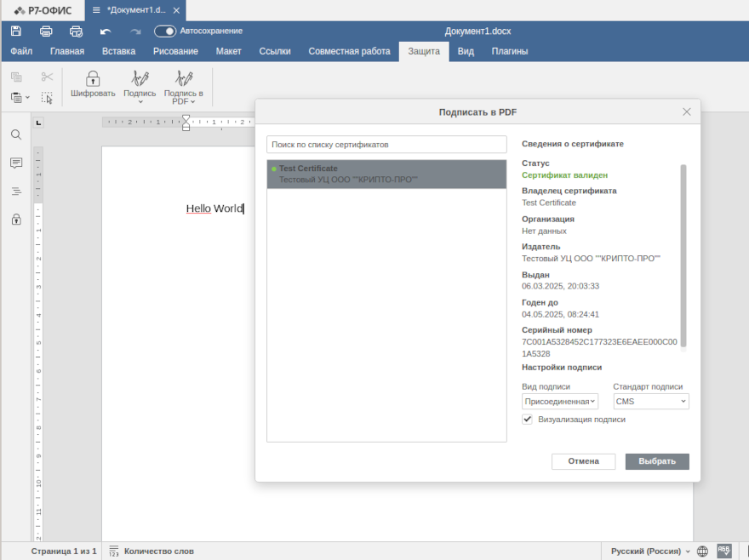Open the Вставка tab
This screenshot has width=749, height=560.
(x=118, y=51)
